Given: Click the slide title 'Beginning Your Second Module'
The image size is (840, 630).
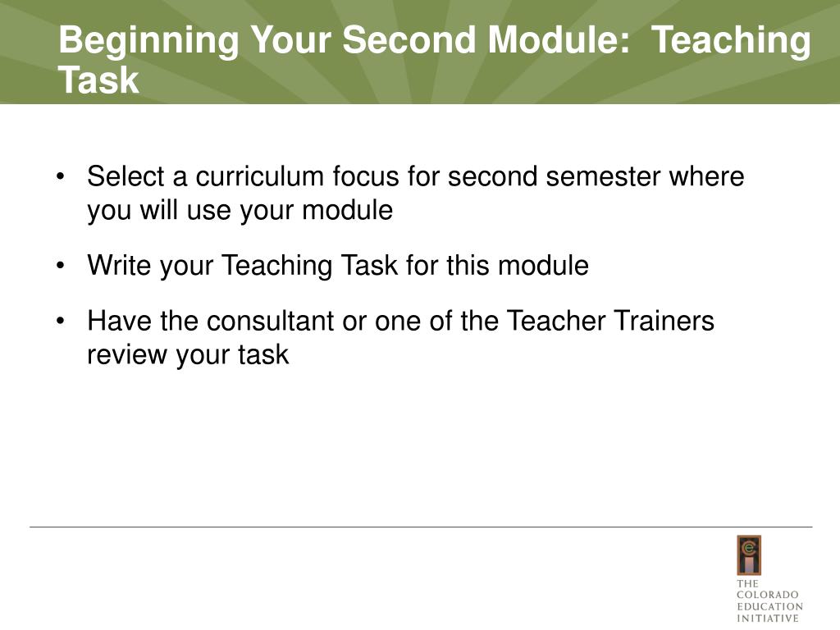Looking at the screenshot, I should [345, 40].
